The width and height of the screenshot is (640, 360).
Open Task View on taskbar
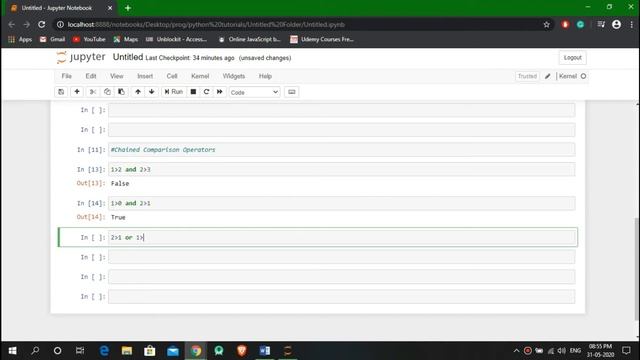click(80, 351)
